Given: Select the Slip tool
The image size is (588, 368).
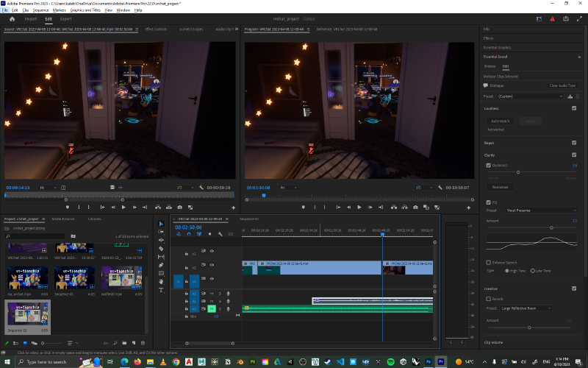Looking at the screenshot, I should (161, 257).
